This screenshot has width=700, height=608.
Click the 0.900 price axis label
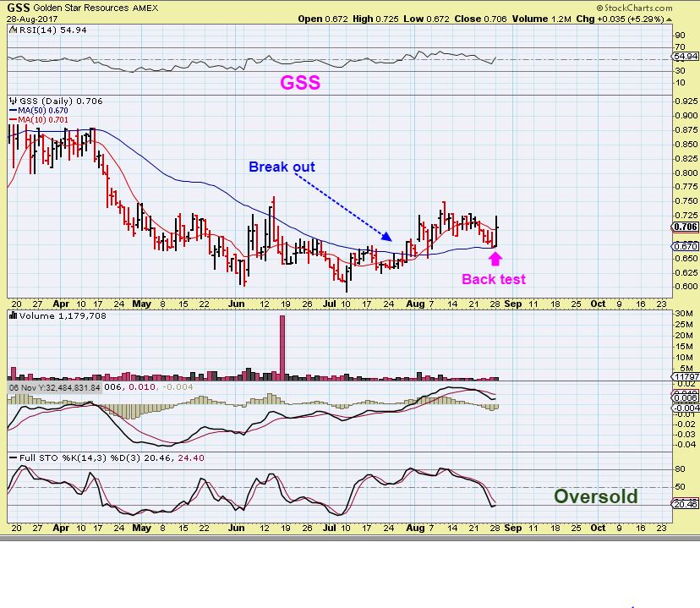[x=686, y=116]
